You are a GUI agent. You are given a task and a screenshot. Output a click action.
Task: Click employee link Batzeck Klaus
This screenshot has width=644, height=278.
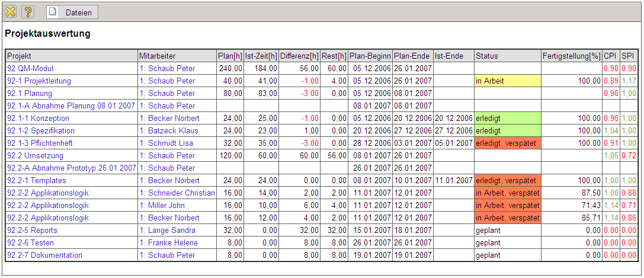(x=171, y=131)
